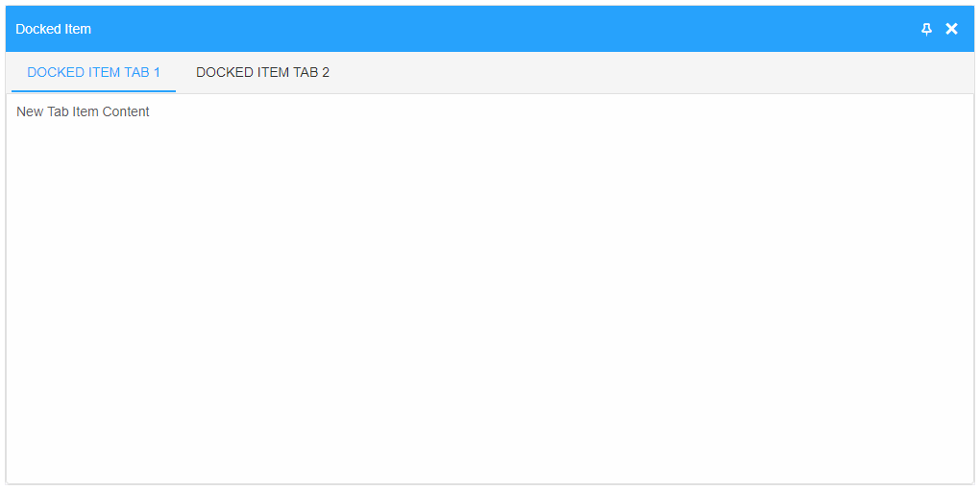Image resolution: width=980 pixels, height=491 pixels.
Task: Select the dock panel header caption
Action: coord(53,30)
